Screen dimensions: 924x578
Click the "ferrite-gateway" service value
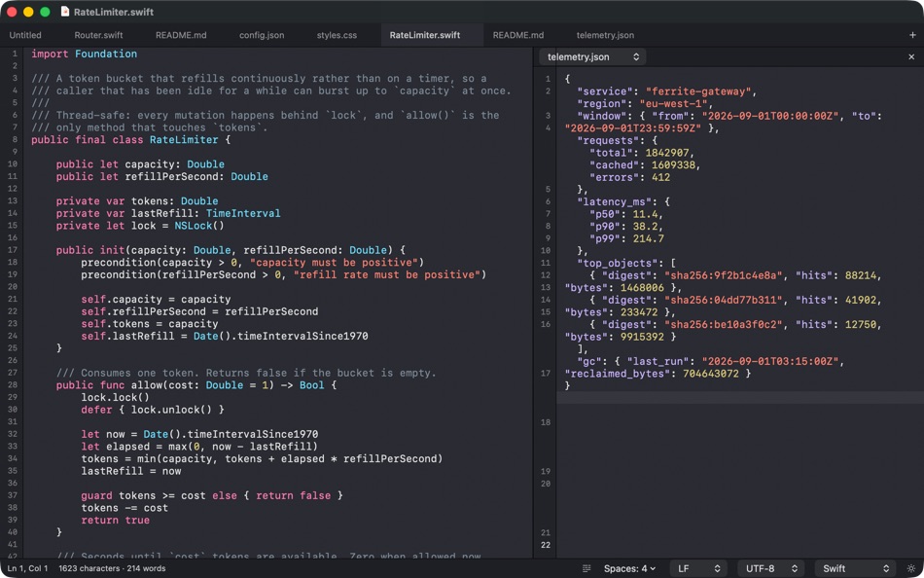(699, 91)
